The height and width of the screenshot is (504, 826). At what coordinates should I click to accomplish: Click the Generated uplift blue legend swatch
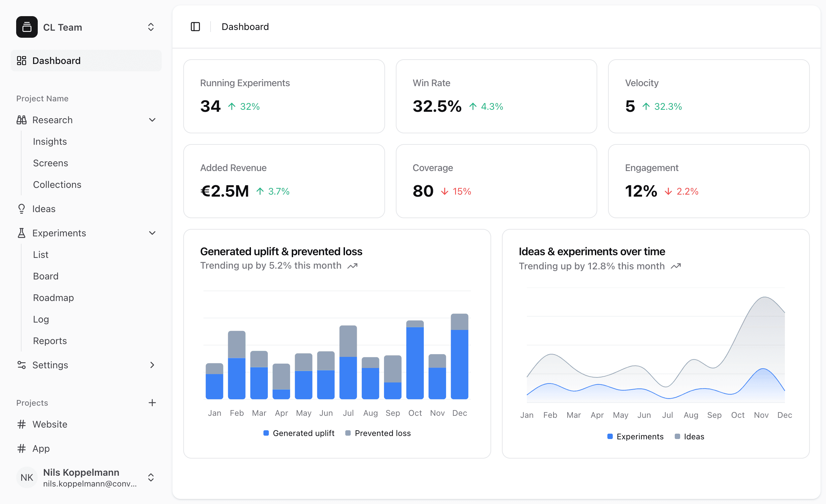(x=266, y=433)
